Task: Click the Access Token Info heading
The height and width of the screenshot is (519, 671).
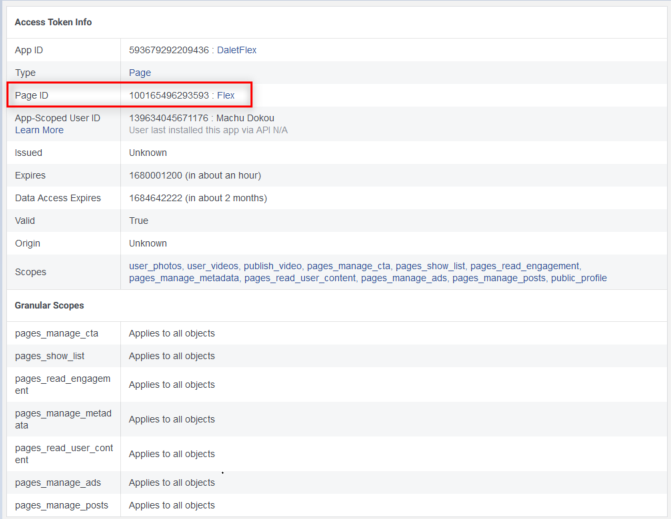Action: (53, 22)
